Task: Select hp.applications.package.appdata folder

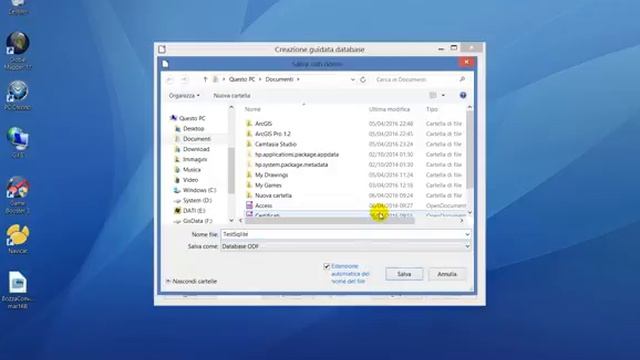Action: point(297,154)
